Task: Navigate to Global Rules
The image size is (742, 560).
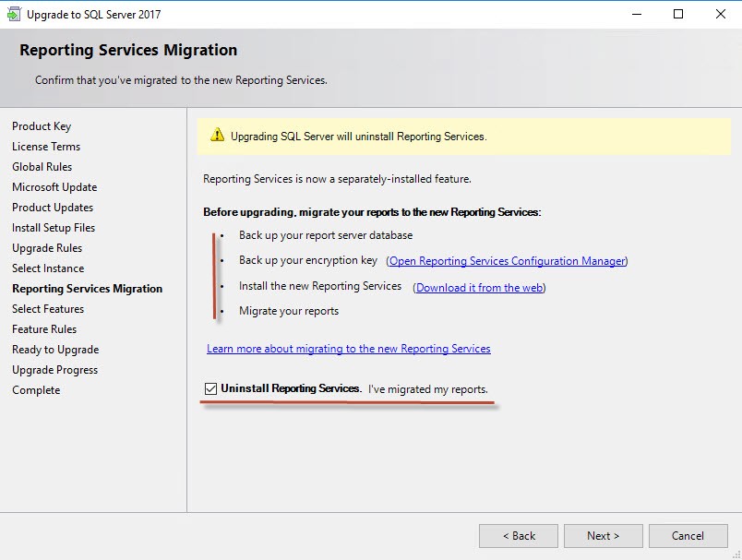Action: [x=42, y=166]
